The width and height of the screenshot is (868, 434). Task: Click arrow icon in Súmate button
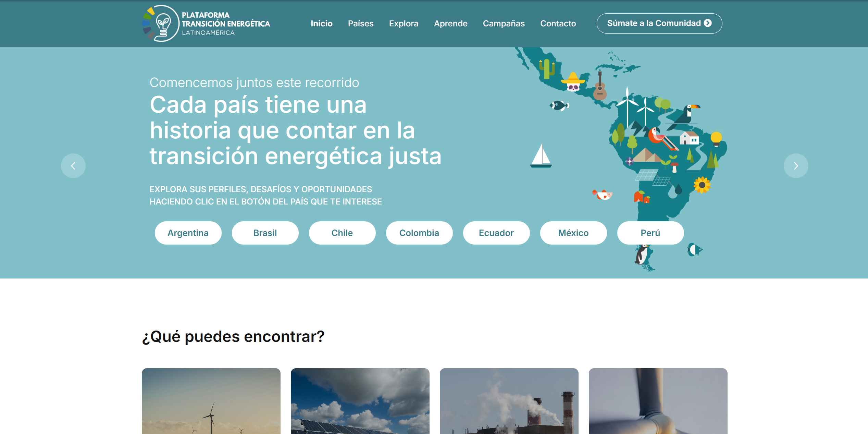pyautogui.click(x=708, y=23)
